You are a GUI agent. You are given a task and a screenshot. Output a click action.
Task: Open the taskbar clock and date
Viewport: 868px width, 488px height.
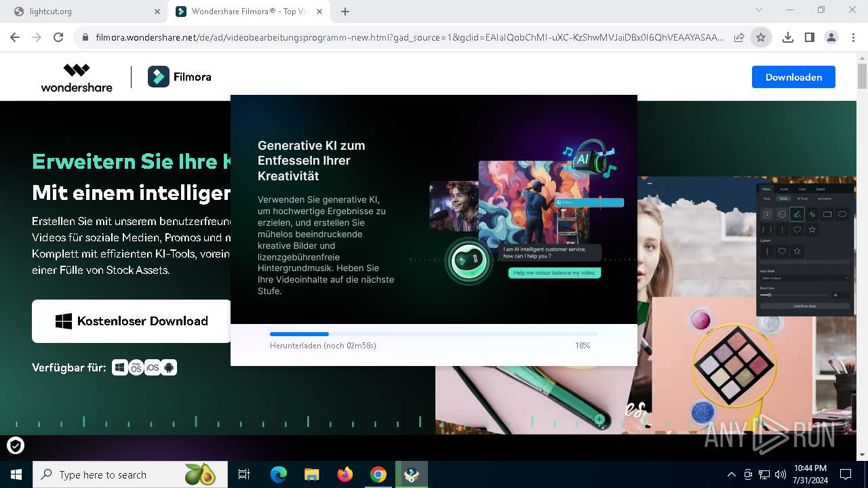(810, 474)
